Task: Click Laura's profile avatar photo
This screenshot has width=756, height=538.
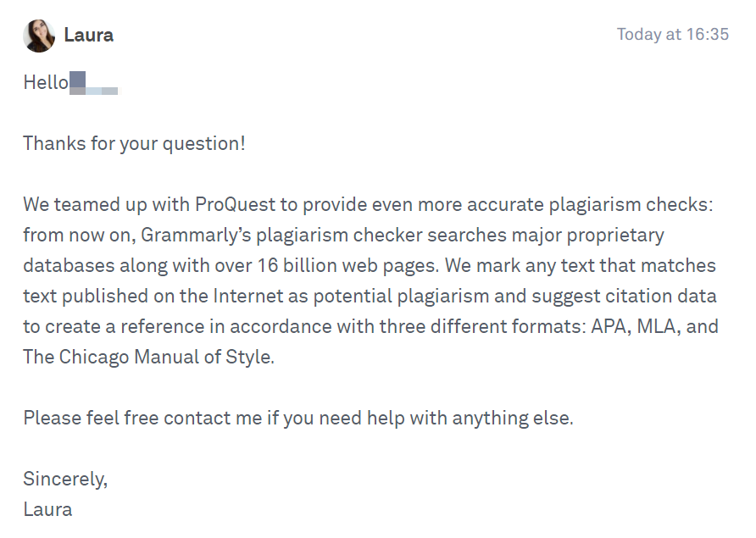Action: click(x=39, y=36)
